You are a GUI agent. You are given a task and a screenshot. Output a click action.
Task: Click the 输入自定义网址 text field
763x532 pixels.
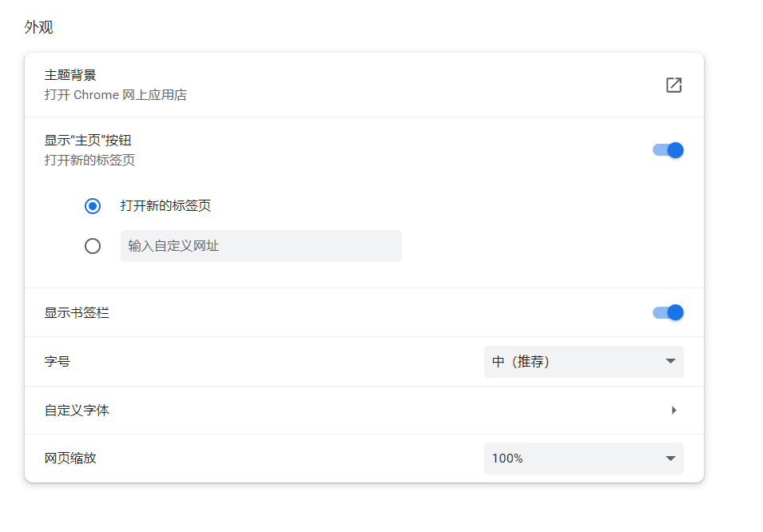click(260, 246)
